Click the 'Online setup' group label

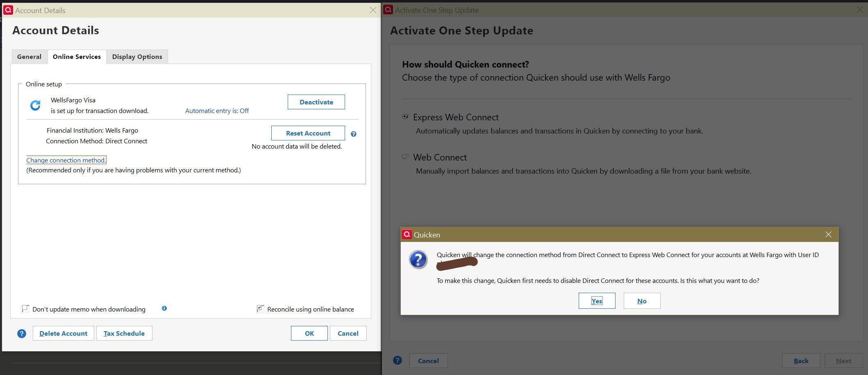click(x=44, y=84)
